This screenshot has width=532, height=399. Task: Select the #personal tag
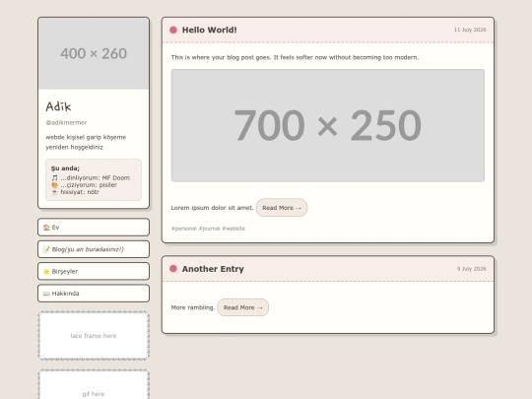184,229
